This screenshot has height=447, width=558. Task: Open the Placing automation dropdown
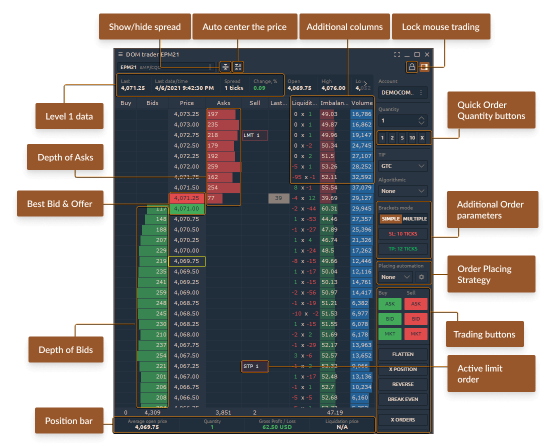[x=395, y=277]
